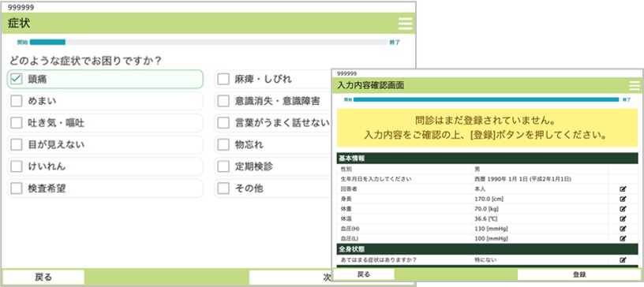Check the 言葉がうまく話せない symptom
The height and width of the screenshot is (287, 644).
point(223,123)
